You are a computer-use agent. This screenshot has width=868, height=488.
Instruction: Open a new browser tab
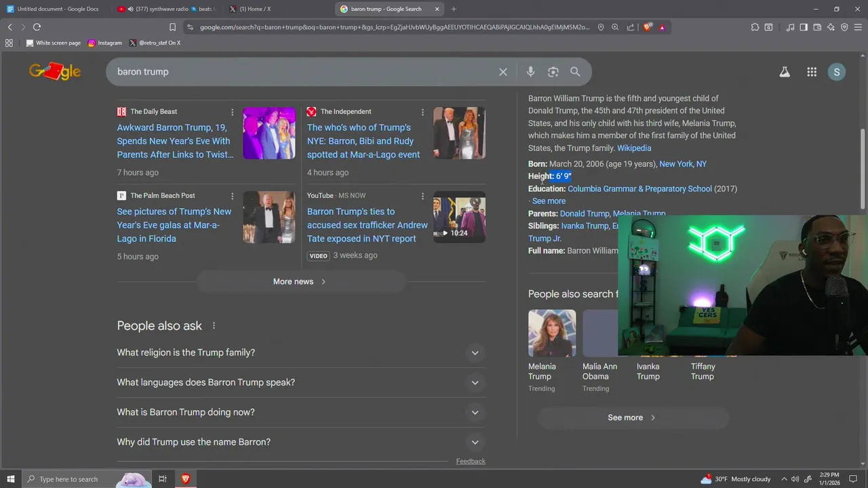[454, 9]
